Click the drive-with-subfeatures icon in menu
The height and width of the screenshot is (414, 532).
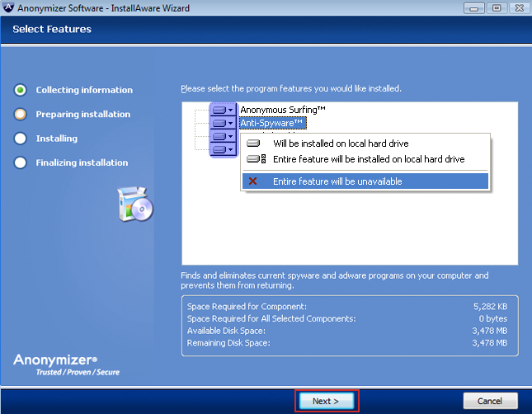pos(255,159)
